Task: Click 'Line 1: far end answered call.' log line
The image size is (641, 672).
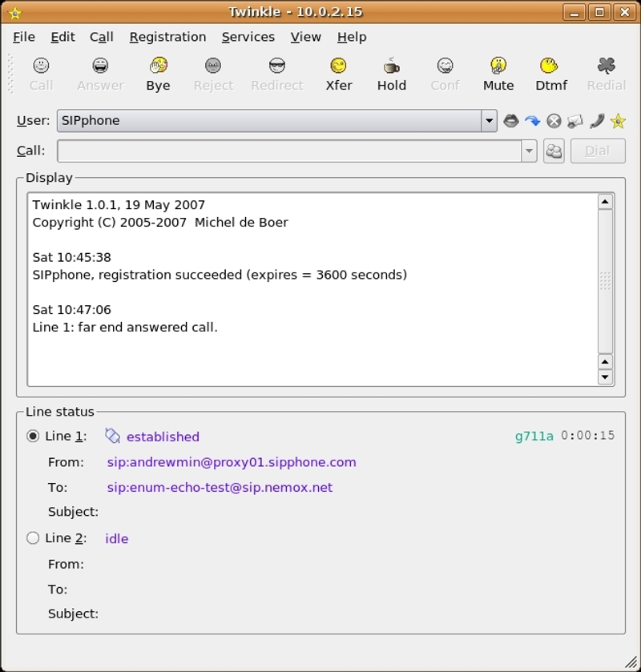Action: tap(125, 328)
